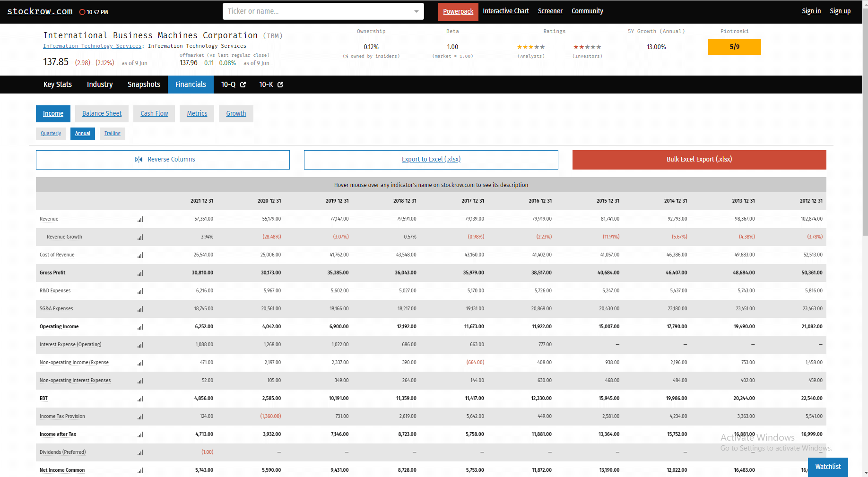Screen dimensions: 868x477
Task: Open the Screener menu item
Action: [x=550, y=11]
